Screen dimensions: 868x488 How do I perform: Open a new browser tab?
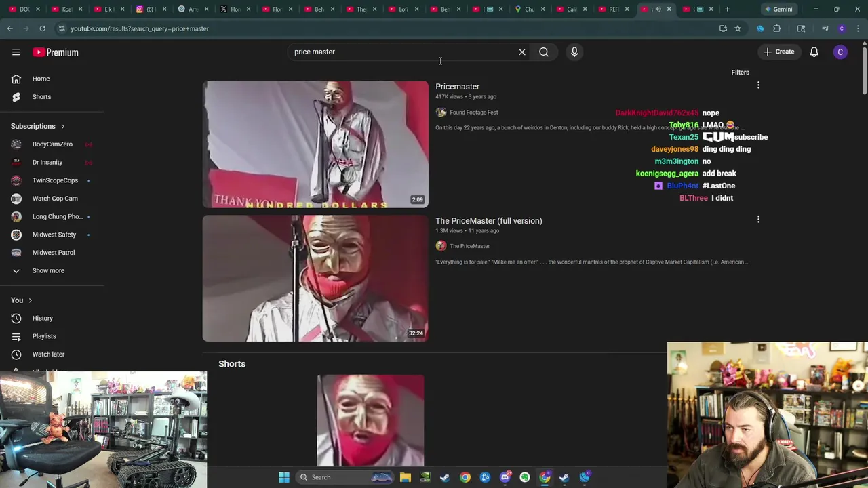(727, 9)
